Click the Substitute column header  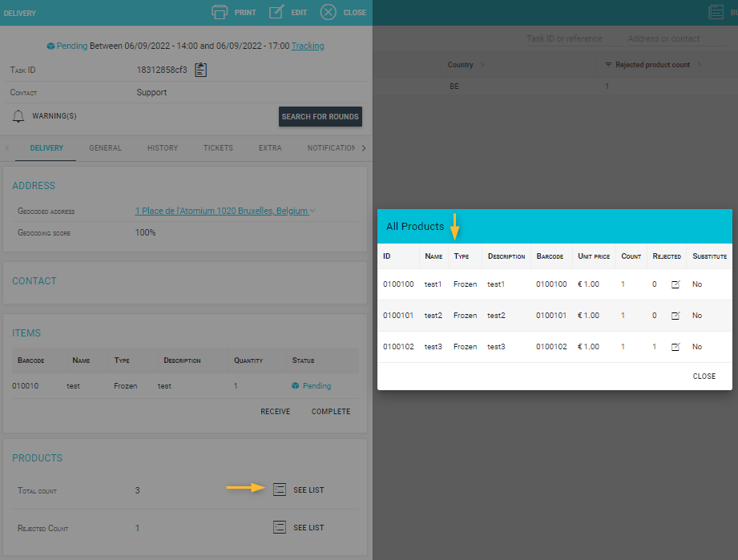click(x=709, y=256)
